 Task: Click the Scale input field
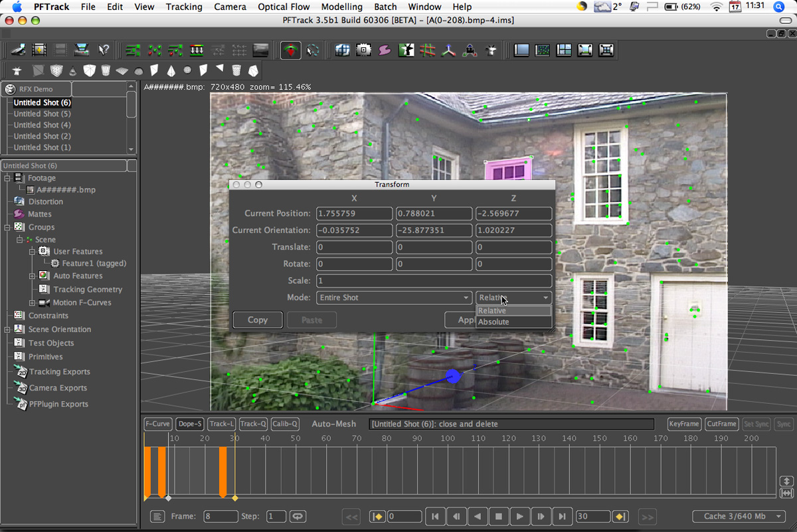click(x=434, y=281)
